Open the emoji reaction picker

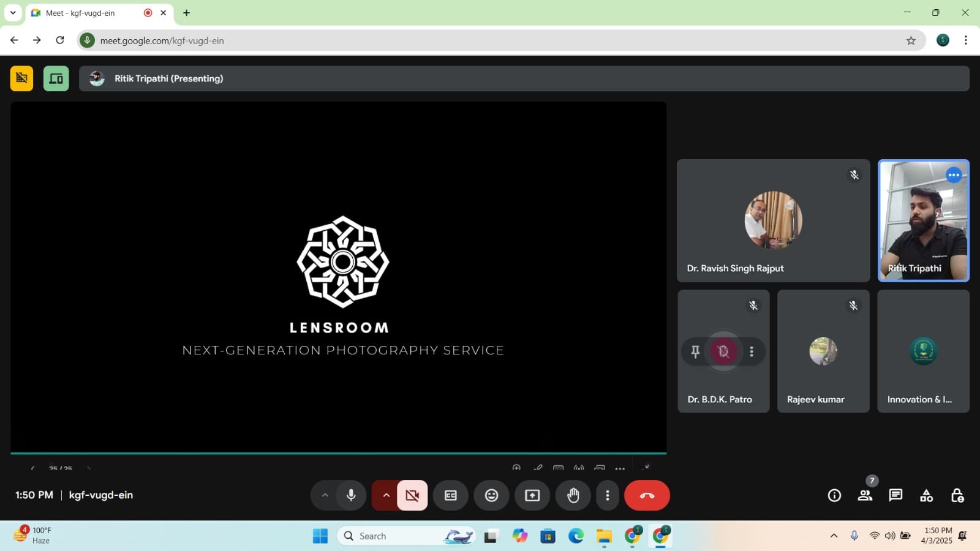491,495
